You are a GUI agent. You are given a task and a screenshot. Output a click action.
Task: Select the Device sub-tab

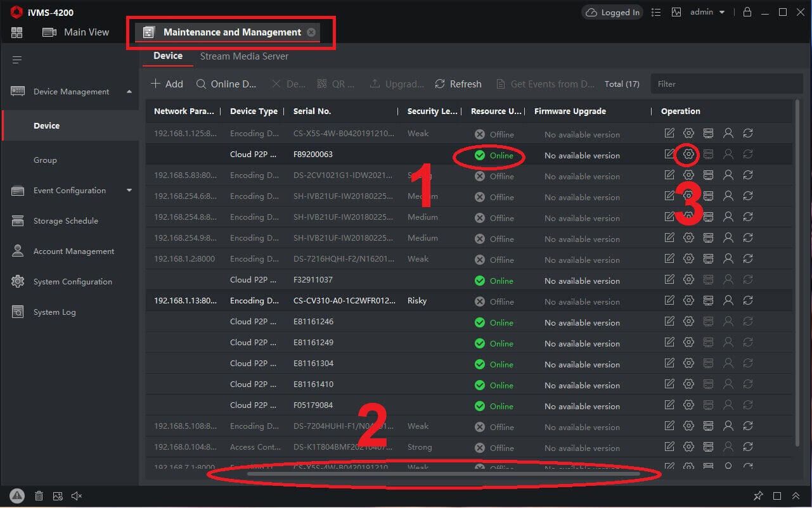(168, 56)
